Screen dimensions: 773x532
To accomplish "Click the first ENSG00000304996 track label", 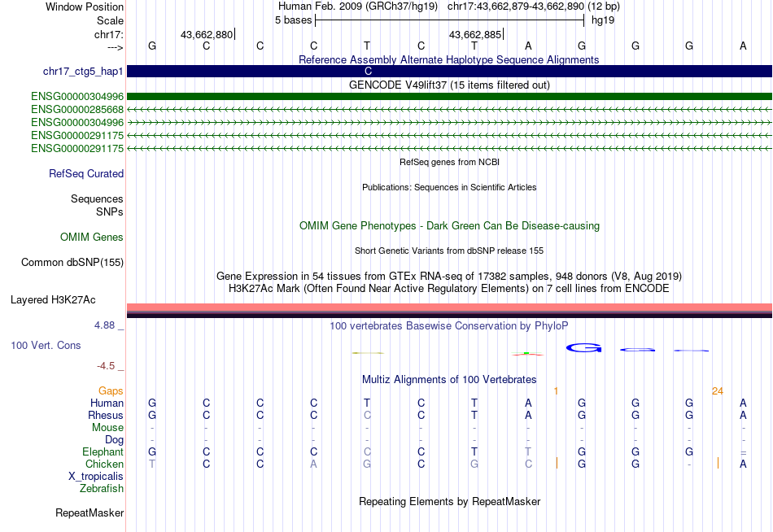I will (x=77, y=96).
